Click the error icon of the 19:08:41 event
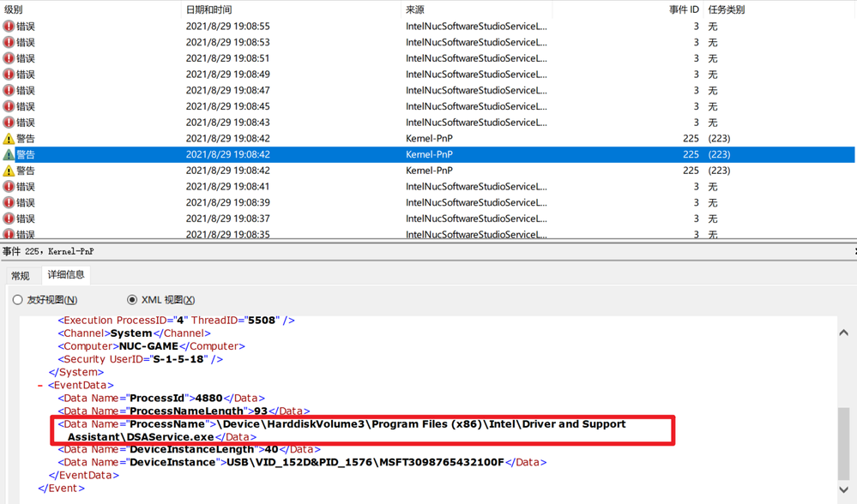857x504 pixels. pos(9,187)
